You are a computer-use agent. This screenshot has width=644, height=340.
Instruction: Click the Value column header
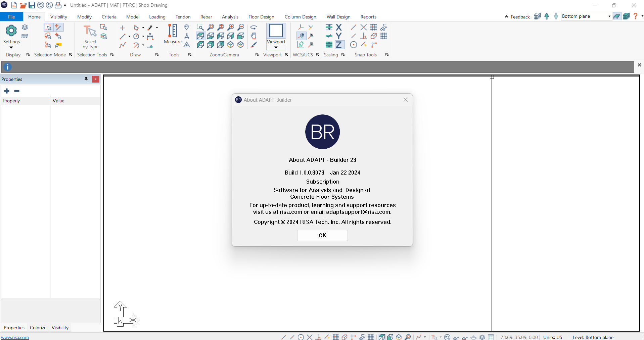coord(75,101)
